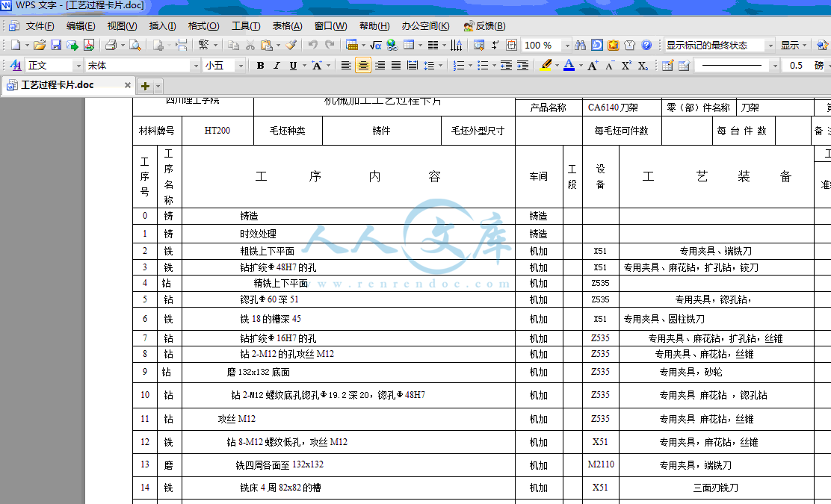
Task: Open the 办公空间(K) menu
Action: coord(425,26)
